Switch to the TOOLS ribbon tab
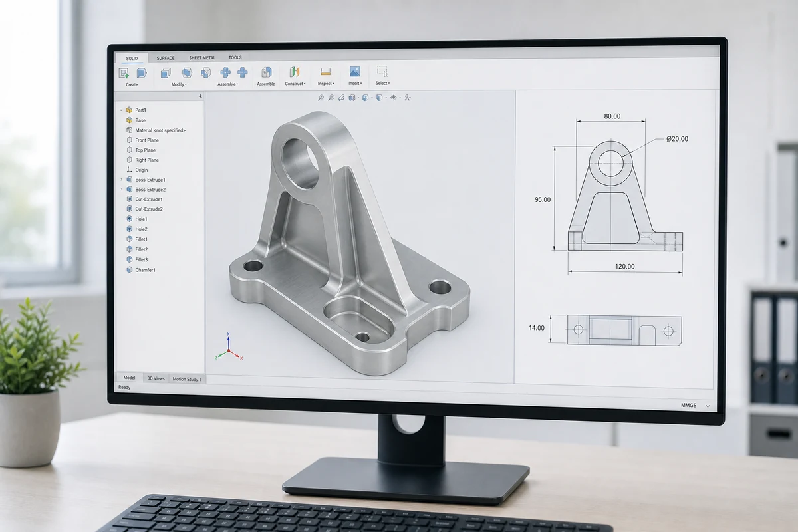Screen dimensions: 798x532 (235, 57)
